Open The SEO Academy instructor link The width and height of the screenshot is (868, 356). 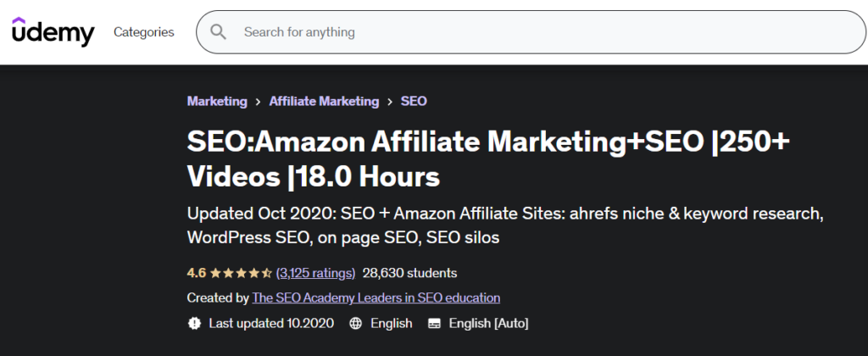[x=376, y=298]
